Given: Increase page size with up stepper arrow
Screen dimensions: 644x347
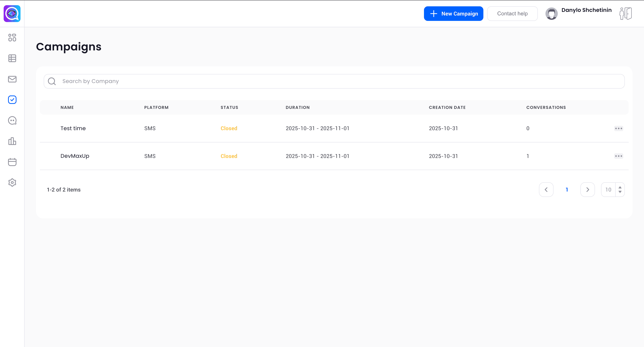Looking at the screenshot, I should coord(620,187).
